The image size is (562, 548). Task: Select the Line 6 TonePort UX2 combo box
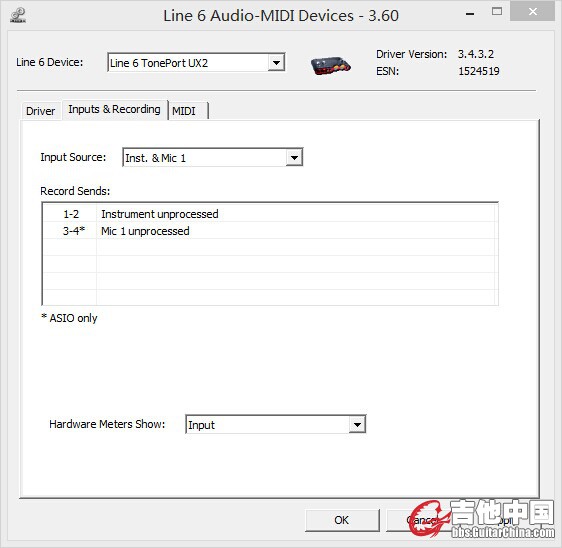(x=196, y=63)
